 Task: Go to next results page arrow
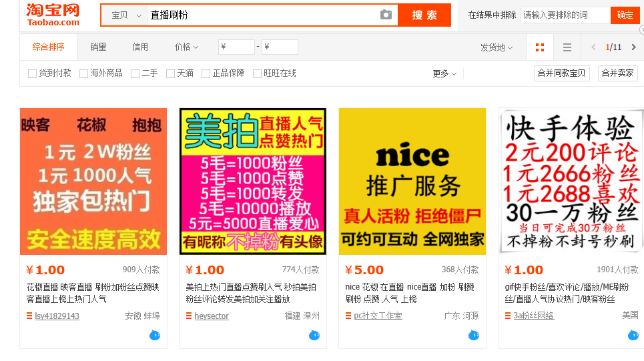633,47
